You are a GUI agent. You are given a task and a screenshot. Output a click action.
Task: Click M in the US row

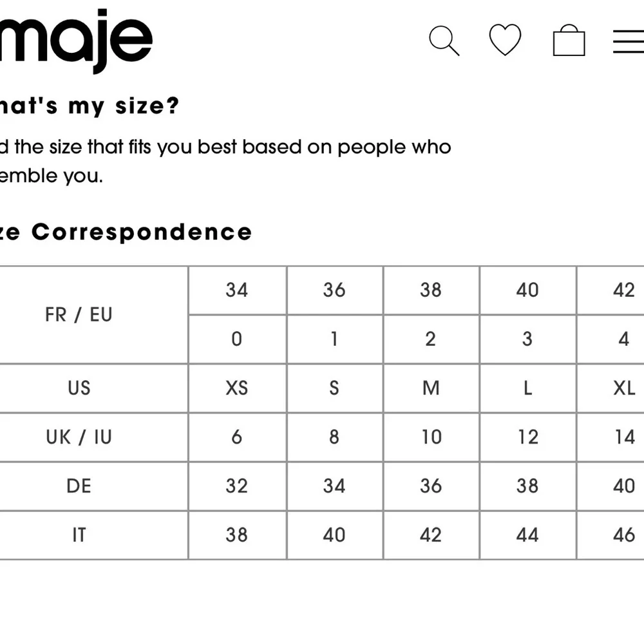tap(431, 388)
